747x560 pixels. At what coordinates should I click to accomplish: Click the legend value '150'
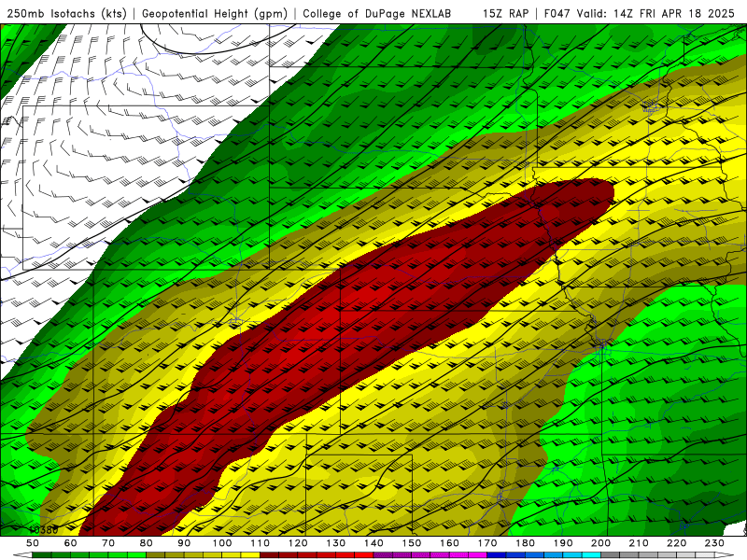(412, 543)
